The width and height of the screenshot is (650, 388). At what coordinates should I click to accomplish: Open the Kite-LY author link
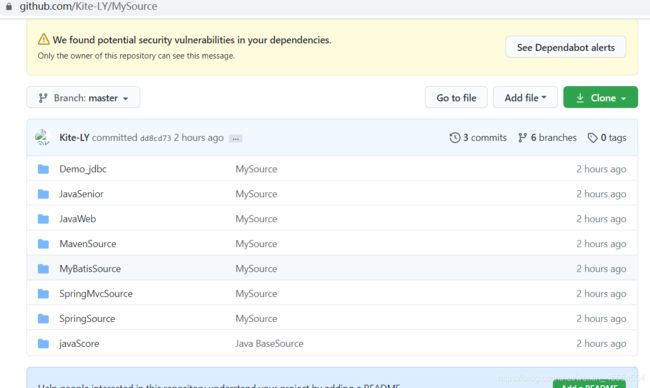pos(74,138)
